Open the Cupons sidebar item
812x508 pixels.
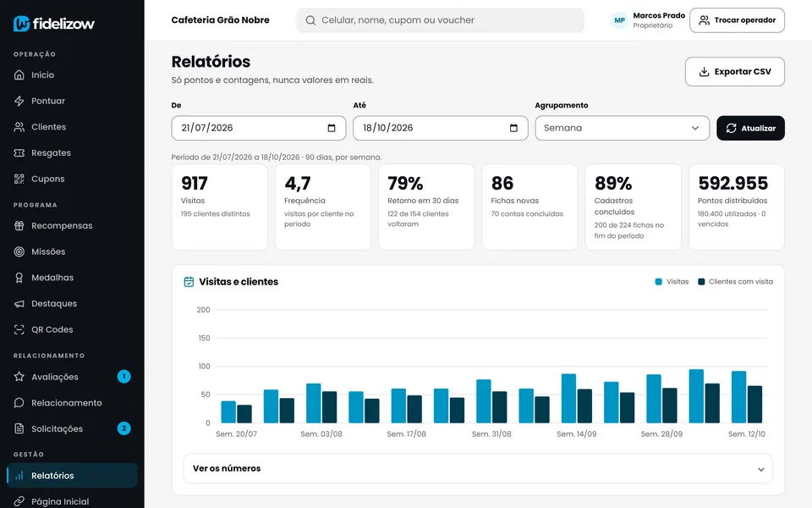pos(72,179)
